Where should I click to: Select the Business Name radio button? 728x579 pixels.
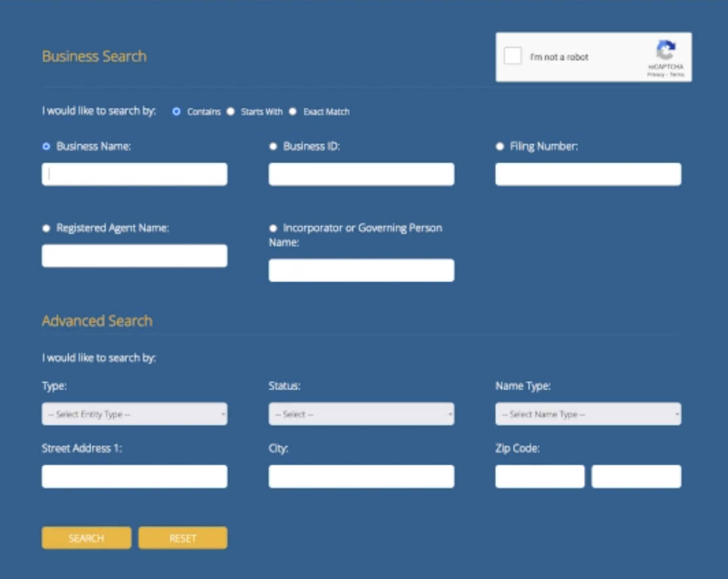pos(45,146)
